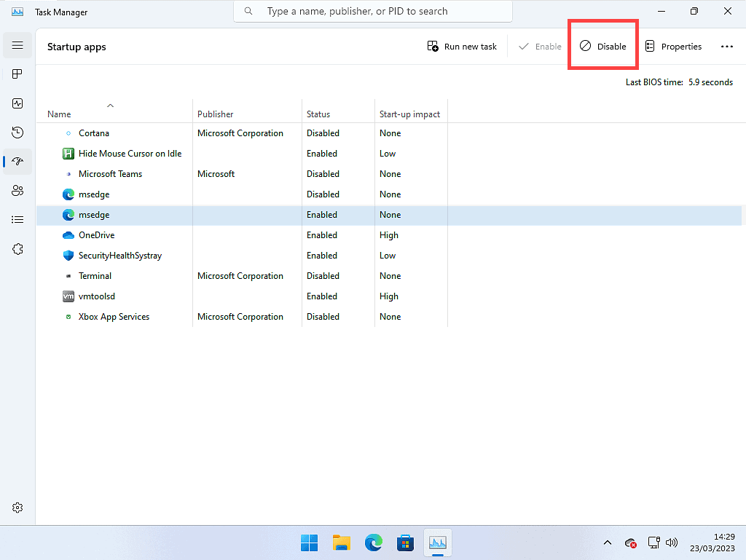Select the OneDrive startup entry
746x560 pixels.
pos(97,235)
